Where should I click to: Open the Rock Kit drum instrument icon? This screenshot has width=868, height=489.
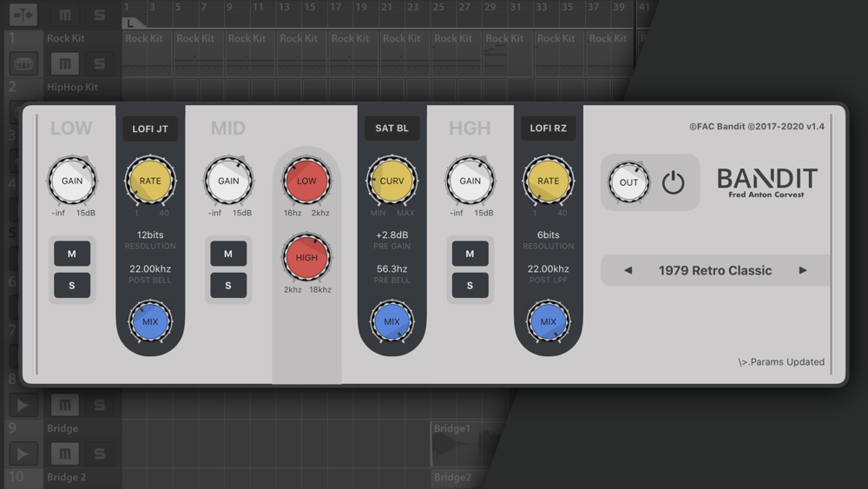pyautogui.click(x=23, y=63)
